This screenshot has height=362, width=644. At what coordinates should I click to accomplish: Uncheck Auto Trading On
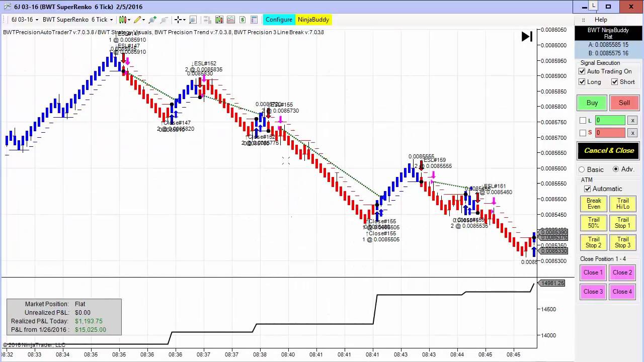coord(582,71)
